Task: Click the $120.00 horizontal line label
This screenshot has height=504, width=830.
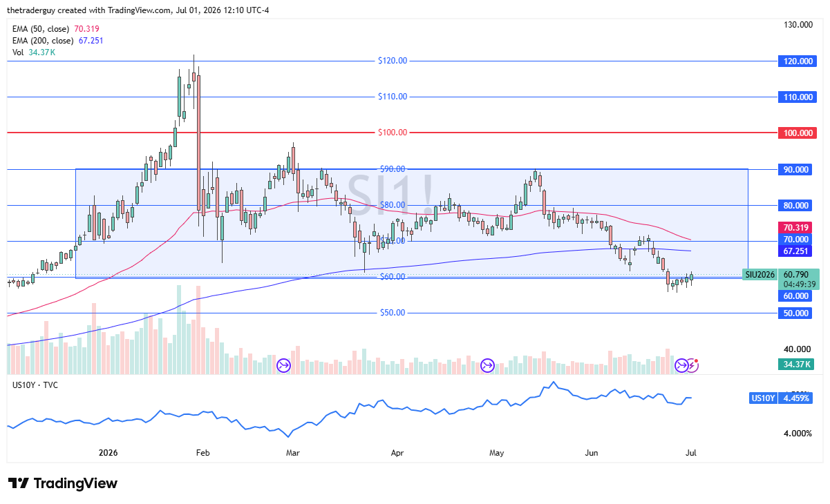Action: point(393,61)
